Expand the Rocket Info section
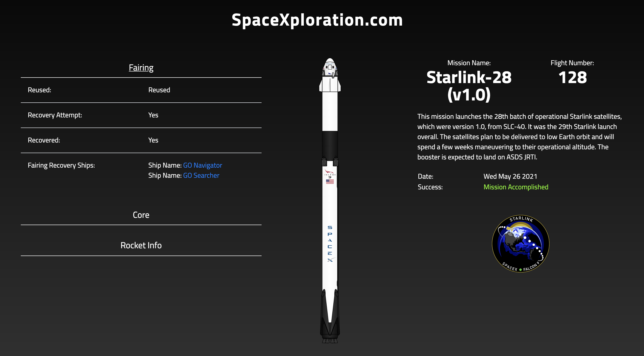Viewport: 644px width, 356px height. click(141, 245)
